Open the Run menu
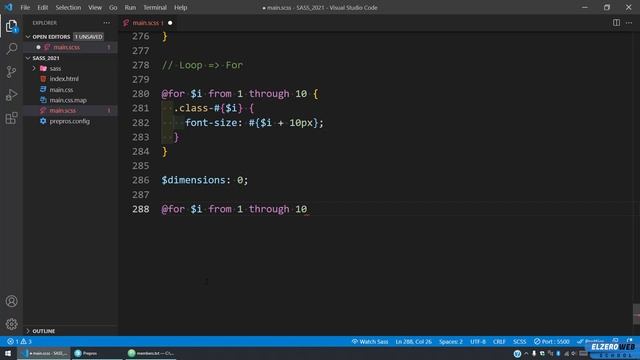Image resolution: width=640 pixels, height=360 pixels. tap(130, 7)
